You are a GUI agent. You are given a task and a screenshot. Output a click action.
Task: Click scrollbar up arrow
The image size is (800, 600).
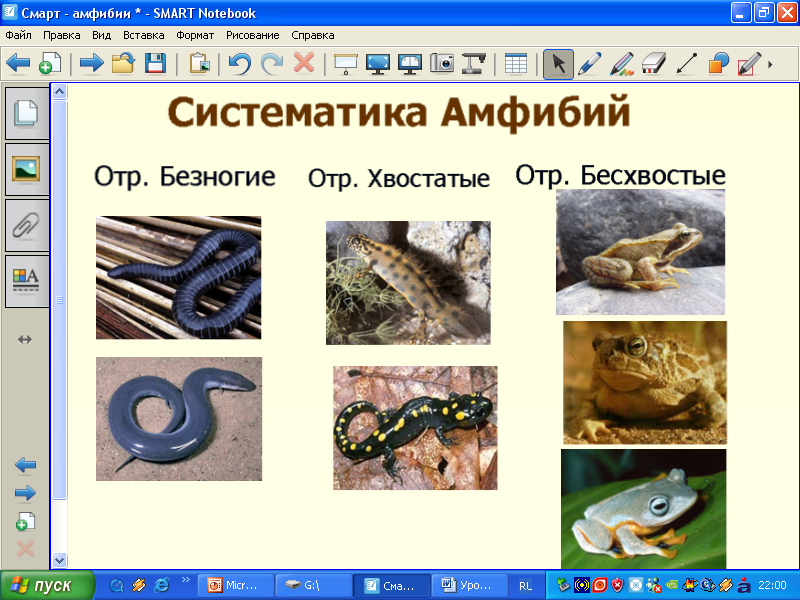(60, 92)
